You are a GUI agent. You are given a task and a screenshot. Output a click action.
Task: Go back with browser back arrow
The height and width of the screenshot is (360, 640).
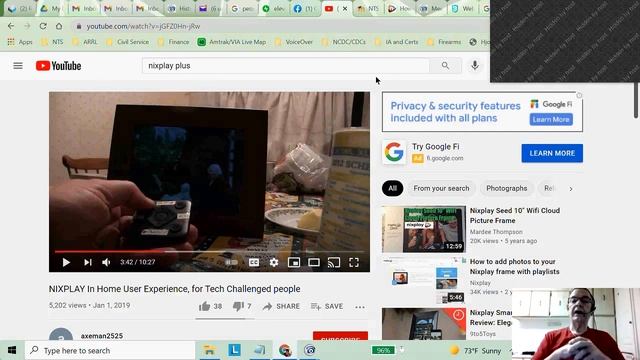(11, 26)
